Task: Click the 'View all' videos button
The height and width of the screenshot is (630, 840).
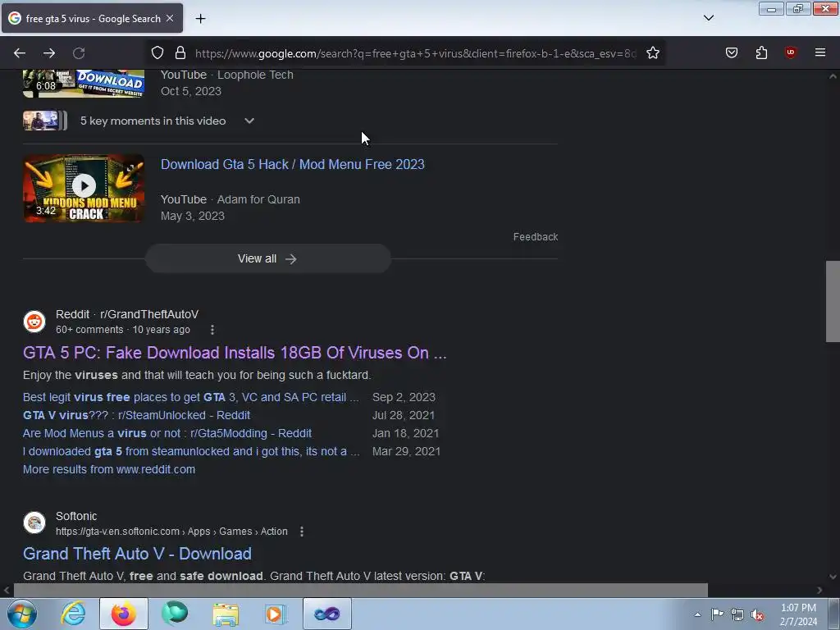Action: click(x=268, y=258)
